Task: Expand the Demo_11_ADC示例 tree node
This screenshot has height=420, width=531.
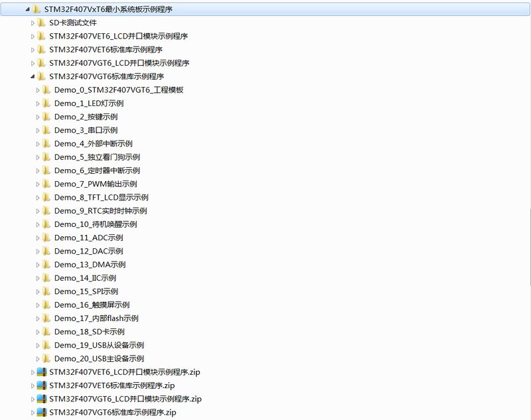Action: (38, 238)
